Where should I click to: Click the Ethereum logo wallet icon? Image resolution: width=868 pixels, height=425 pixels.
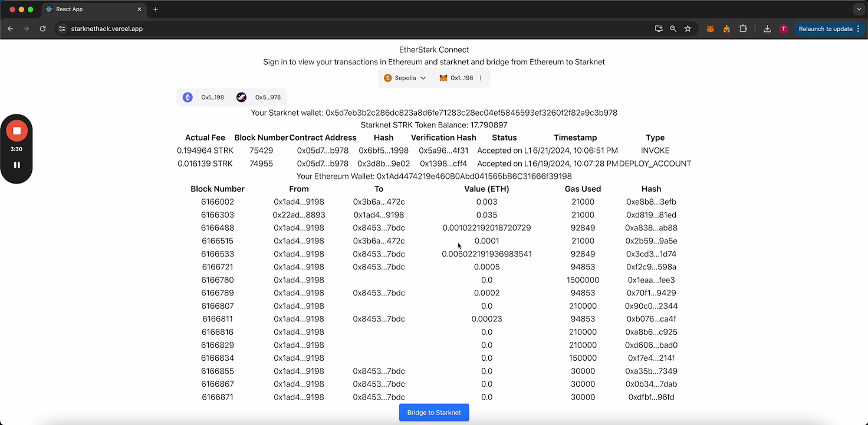coord(188,97)
